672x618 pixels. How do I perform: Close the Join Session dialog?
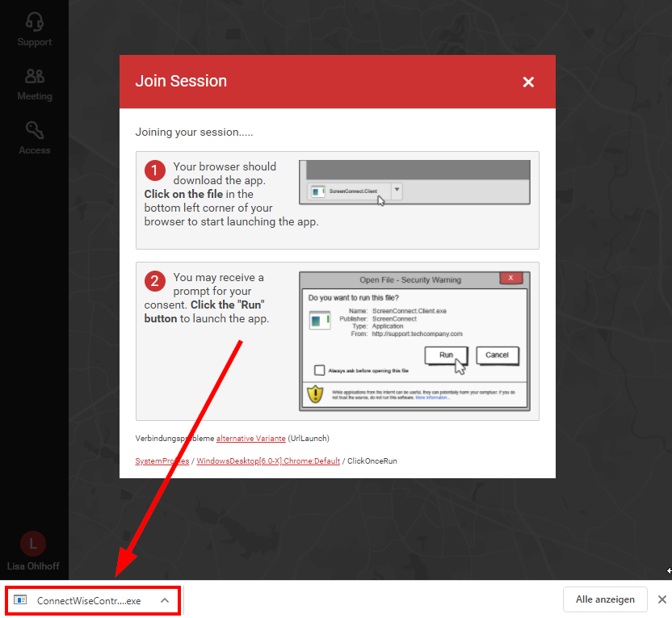coord(528,82)
